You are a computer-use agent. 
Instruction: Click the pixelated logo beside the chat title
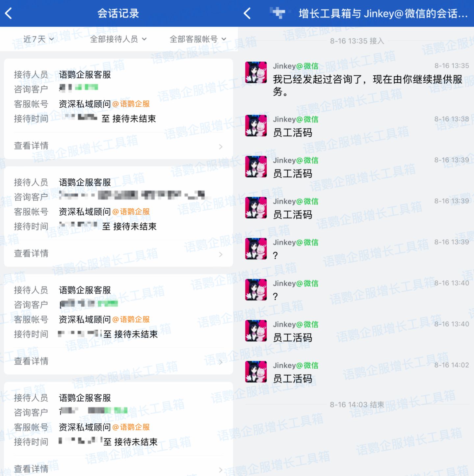(278, 13)
